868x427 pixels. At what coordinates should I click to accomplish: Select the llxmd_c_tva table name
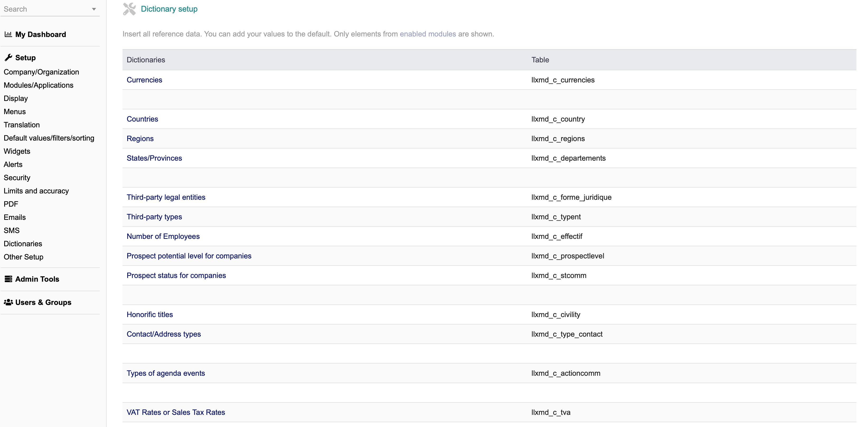[x=551, y=412]
